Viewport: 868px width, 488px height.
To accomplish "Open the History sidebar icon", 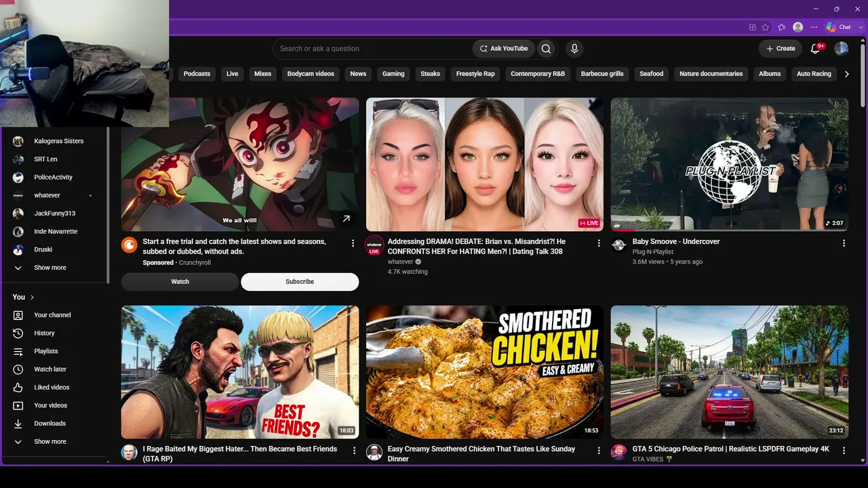I will [18, 333].
